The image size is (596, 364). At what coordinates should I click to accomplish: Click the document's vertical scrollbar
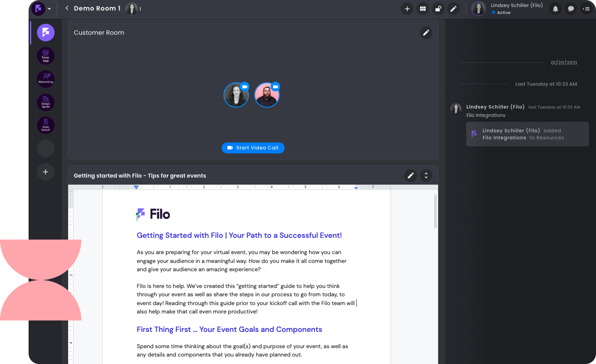[x=435, y=211]
